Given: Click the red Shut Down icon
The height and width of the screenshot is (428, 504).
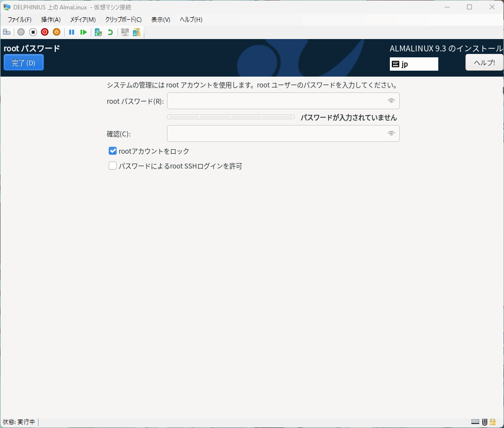Looking at the screenshot, I should coord(44,32).
